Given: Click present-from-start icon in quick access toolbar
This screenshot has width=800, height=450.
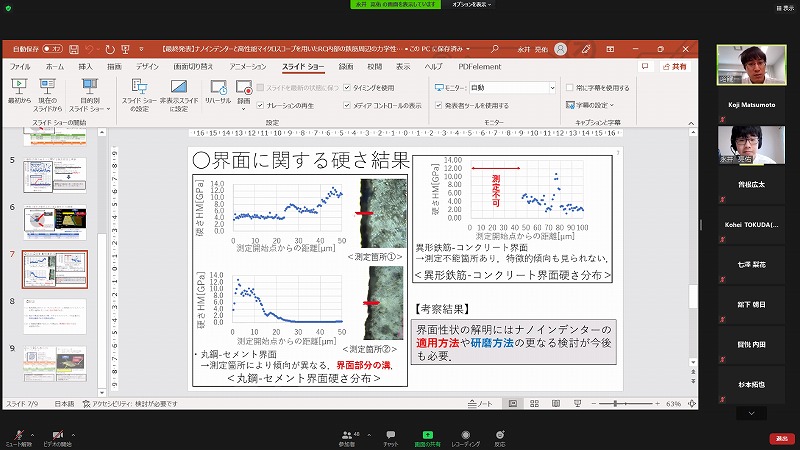Looking at the screenshot, I should pos(125,49).
